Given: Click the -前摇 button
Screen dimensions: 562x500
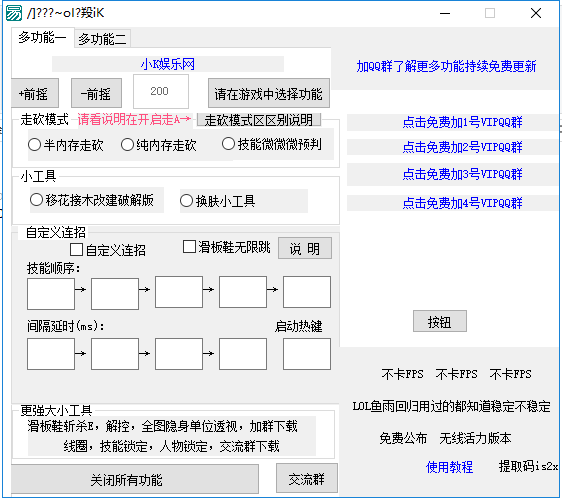Looking at the screenshot, I should pyautogui.click(x=96, y=94).
